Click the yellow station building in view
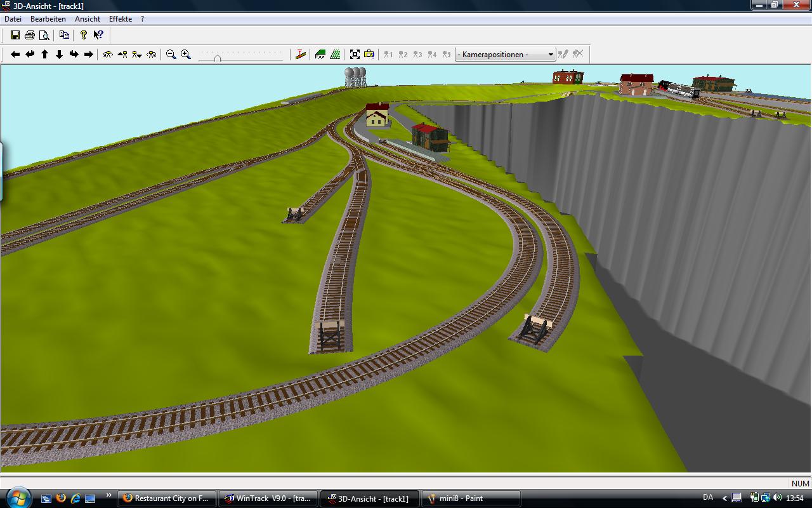Screen dimensions: 812x508 point(377,116)
